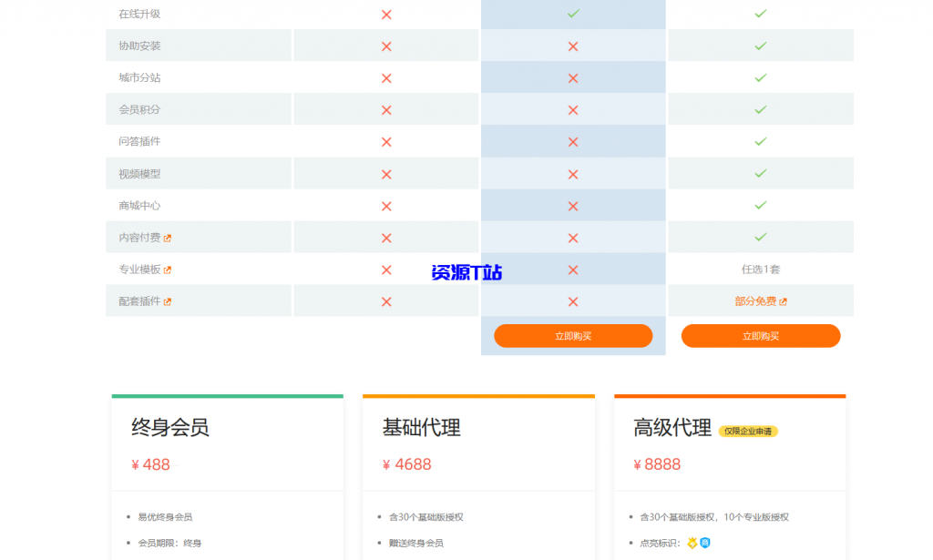
Task: Open the external link icon beside 配套插件
Action: point(169,301)
